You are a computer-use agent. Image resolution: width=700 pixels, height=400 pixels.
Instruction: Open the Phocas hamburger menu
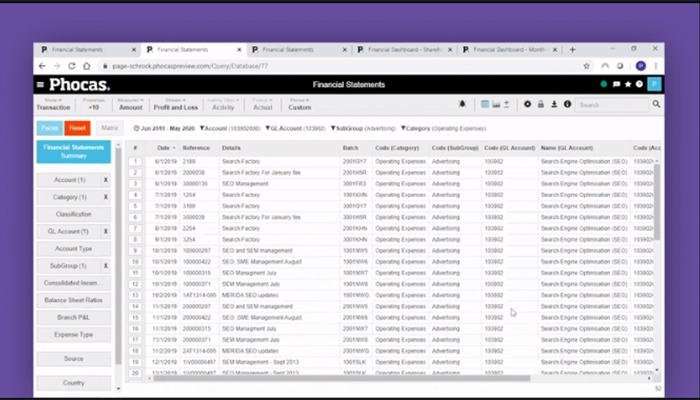point(40,84)
